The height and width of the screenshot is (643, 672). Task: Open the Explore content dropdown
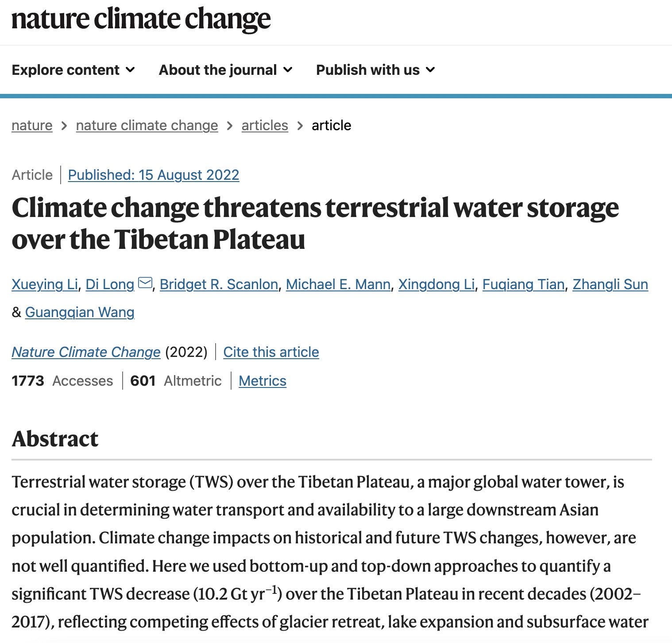(66, 70)
